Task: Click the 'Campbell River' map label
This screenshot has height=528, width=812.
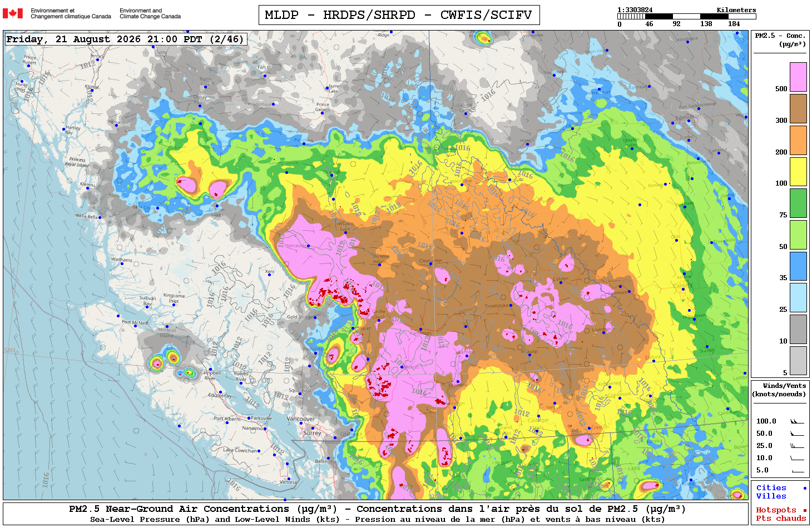Action: (211, 375)
